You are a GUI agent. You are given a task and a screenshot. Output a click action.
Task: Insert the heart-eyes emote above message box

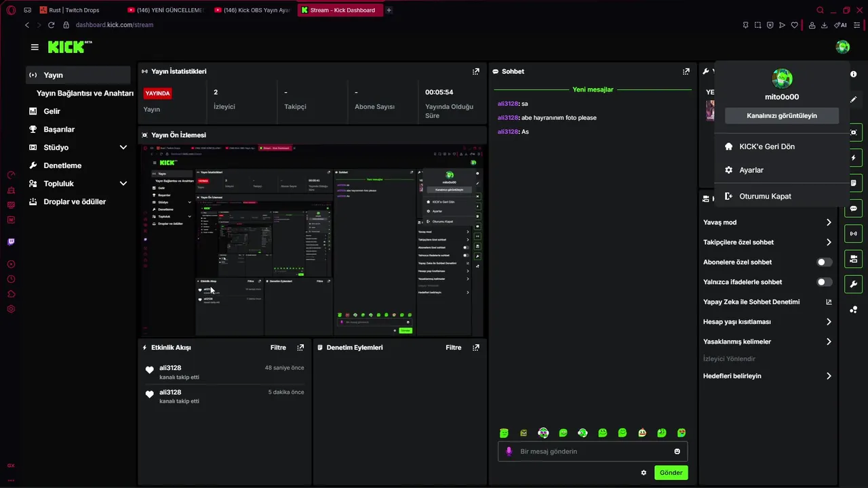tap(682, 433)
